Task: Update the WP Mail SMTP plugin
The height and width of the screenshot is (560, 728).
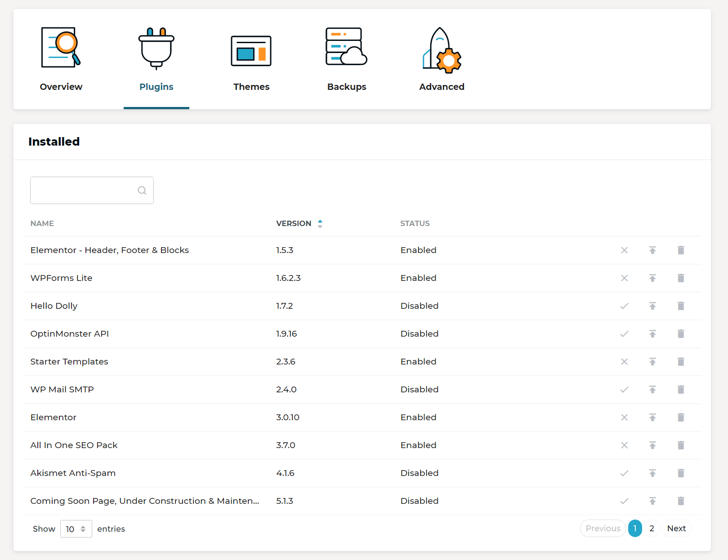Action: [652, 390]
